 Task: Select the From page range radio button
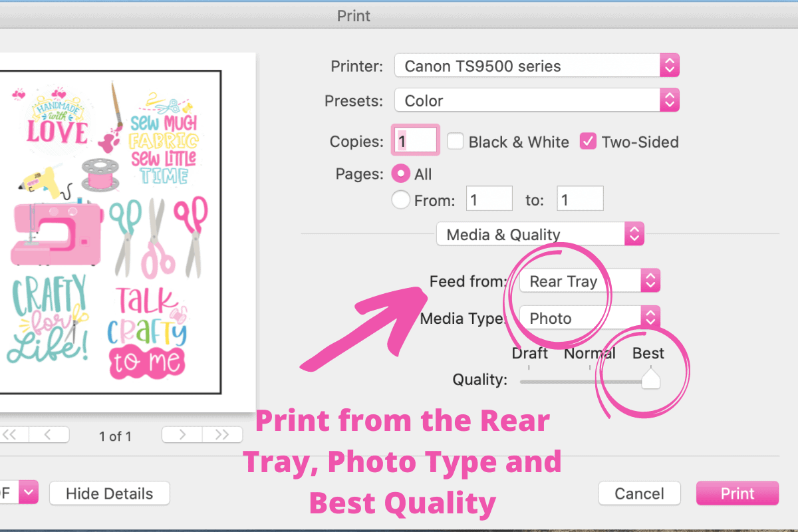[x=401, y=200]
